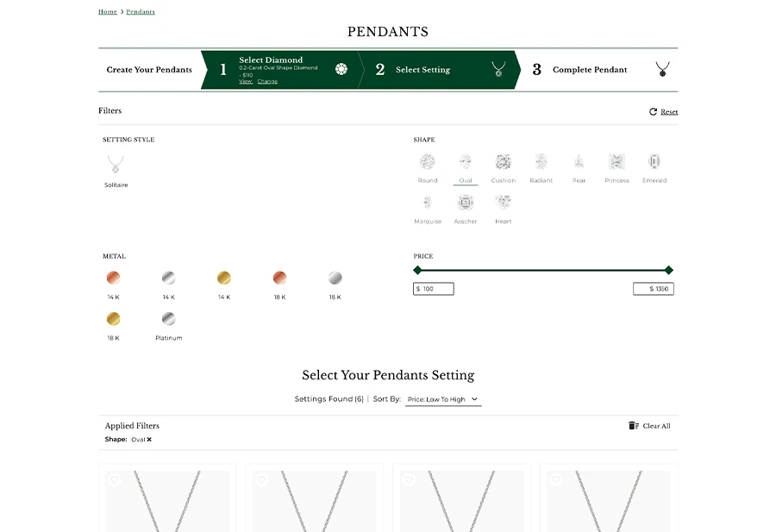The image size is (776, 532).
Task: Go to step 1 Select Diamond
Action: (x=279, y=70)
